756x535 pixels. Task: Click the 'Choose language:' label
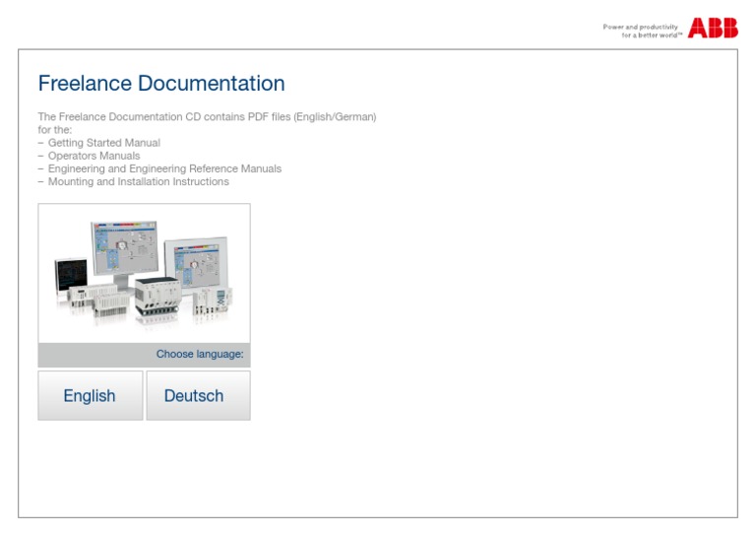(x=200, y=354)
